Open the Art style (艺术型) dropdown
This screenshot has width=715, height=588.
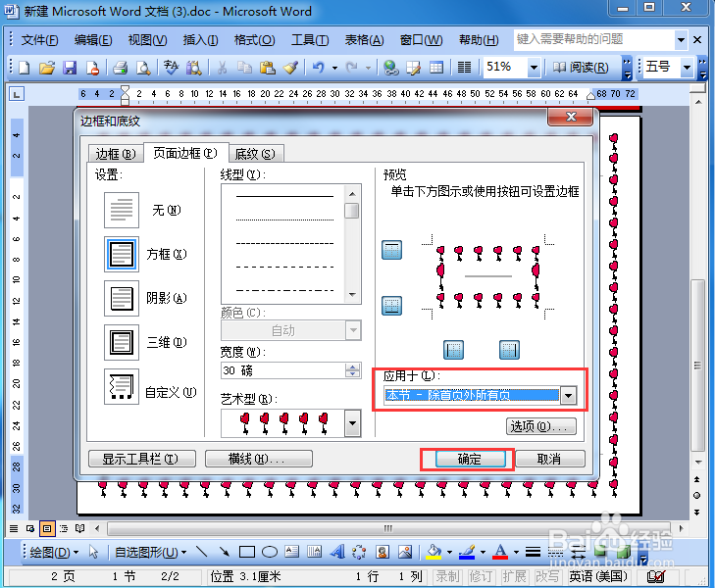point(352,423)
